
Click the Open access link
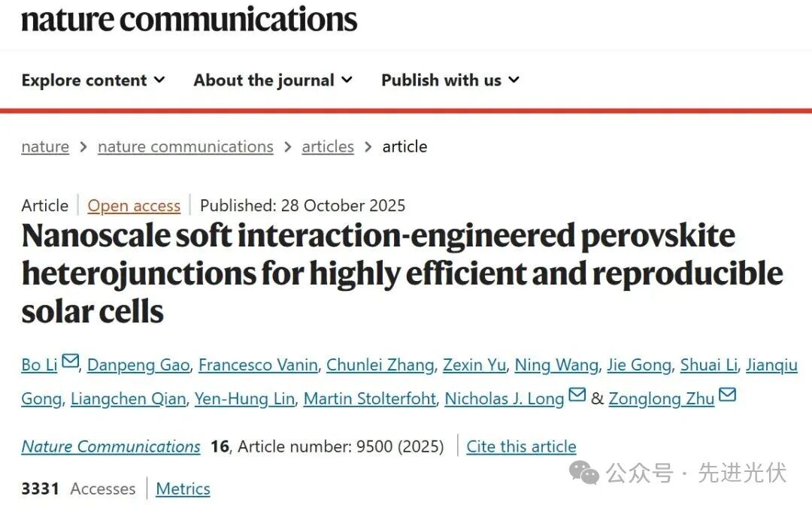tap(134, 206)
